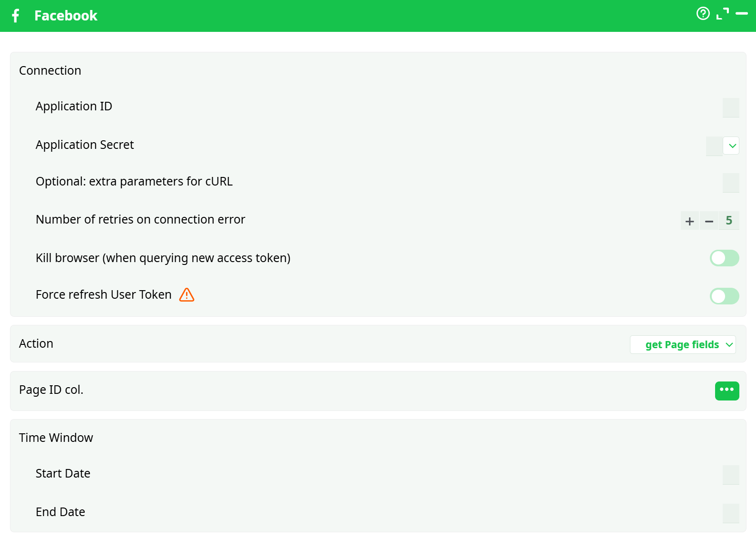Open the get Page fields dropdown
This screenshot has height=547, width=756.
(682, 345)
